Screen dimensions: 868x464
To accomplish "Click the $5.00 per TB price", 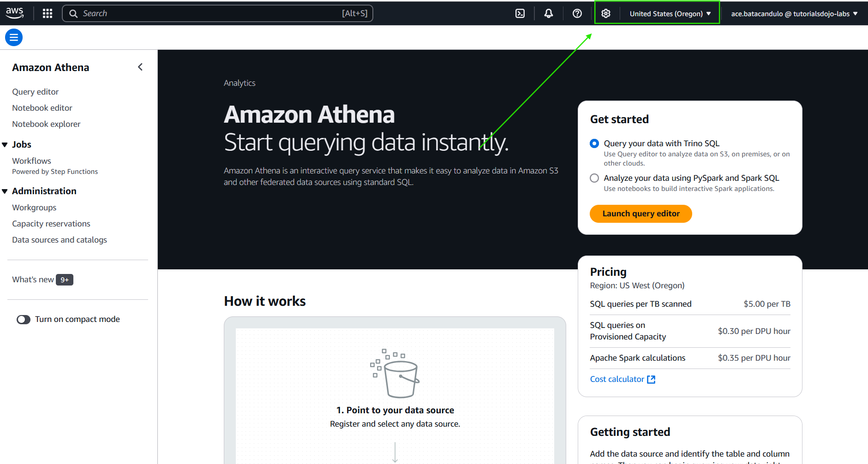I will [x=767, y=304].
